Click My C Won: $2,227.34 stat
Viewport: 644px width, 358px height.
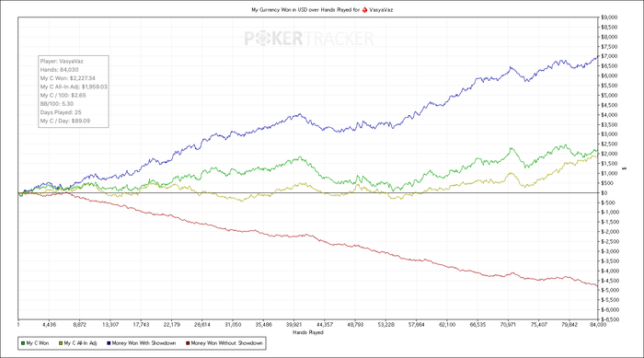68,78
